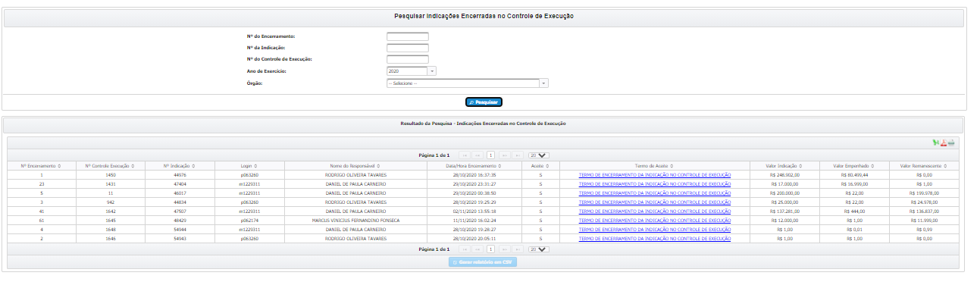The height and width of the screenshot is (285, 980).
Task: Go to first page in upper paginator
Action: (465, 155)
